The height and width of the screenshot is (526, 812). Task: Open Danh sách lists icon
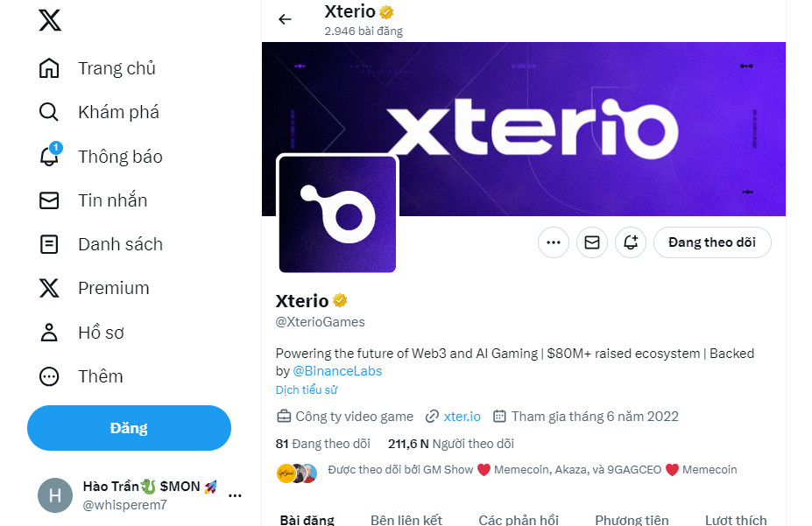click(x=50, y=244)
